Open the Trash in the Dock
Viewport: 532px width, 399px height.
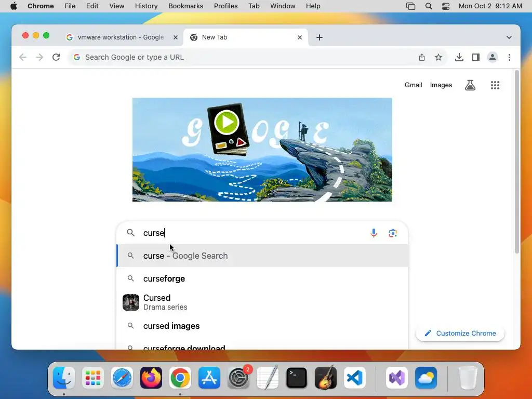click(x=468, y=378)
